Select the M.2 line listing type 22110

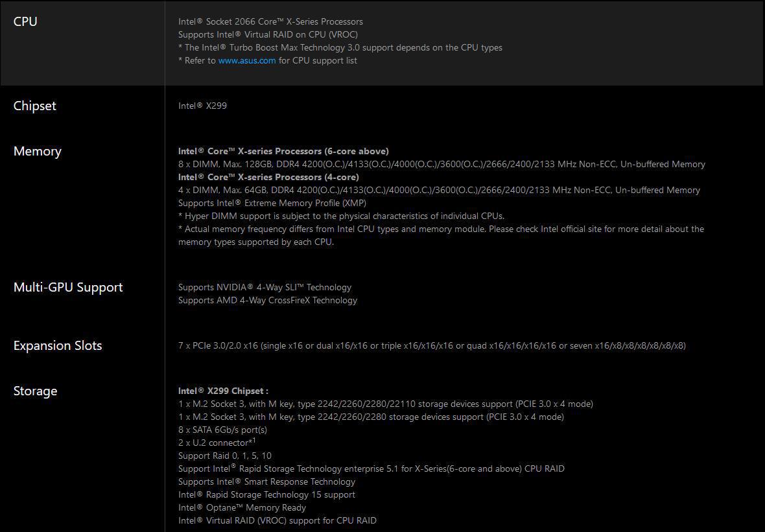click(386, 404)
